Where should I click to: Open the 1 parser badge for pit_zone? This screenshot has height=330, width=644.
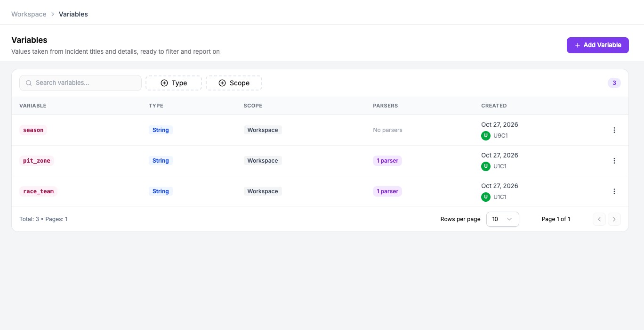[387, 161]
